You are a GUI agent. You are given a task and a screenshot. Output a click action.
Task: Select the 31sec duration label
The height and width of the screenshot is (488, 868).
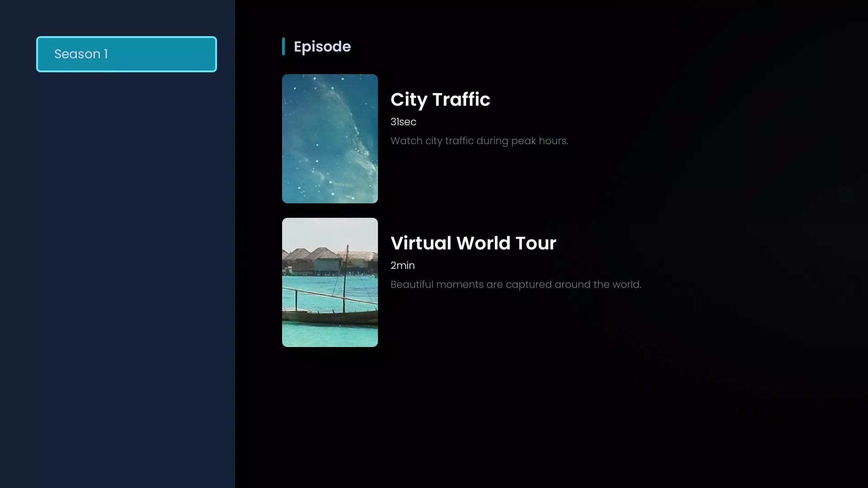[x=403, y=122]
